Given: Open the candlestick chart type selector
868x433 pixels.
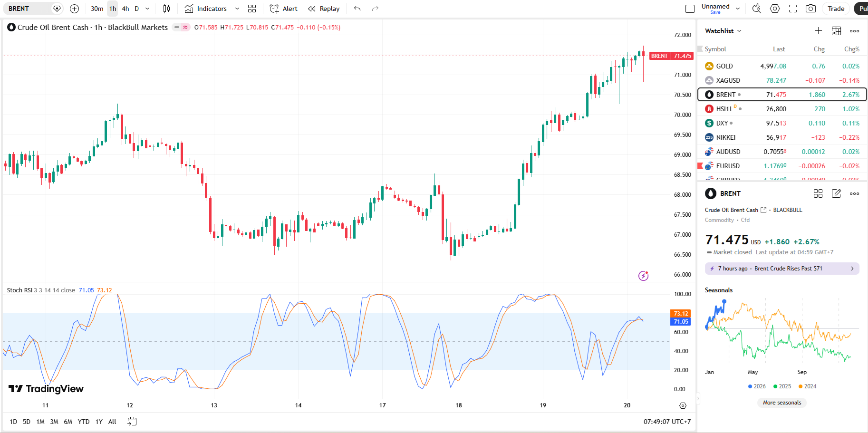Looking at the screenshot, I should (166, 9).
